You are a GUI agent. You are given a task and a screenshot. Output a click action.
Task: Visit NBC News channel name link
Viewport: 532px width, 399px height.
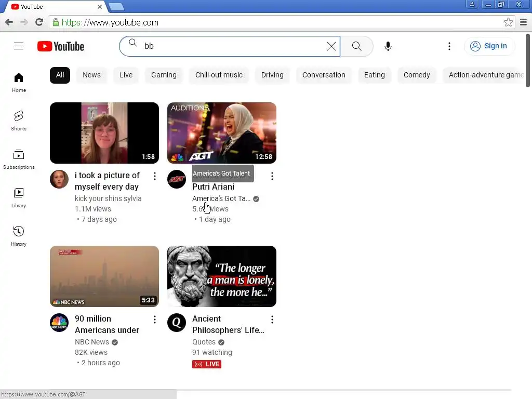pyautogui.click(x=91, y=342)
